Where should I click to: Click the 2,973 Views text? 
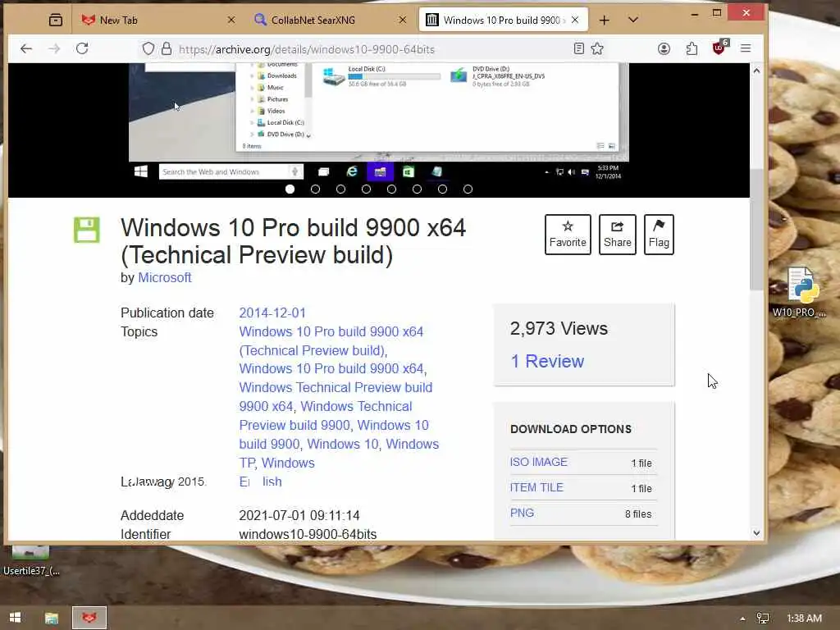[x=559, y=328]
